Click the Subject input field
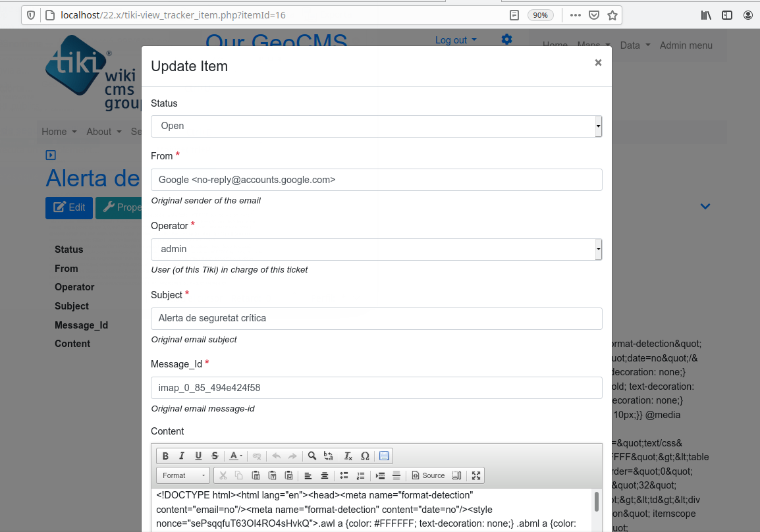The height and width of the screenshot is (532, 760). (377, 318)
